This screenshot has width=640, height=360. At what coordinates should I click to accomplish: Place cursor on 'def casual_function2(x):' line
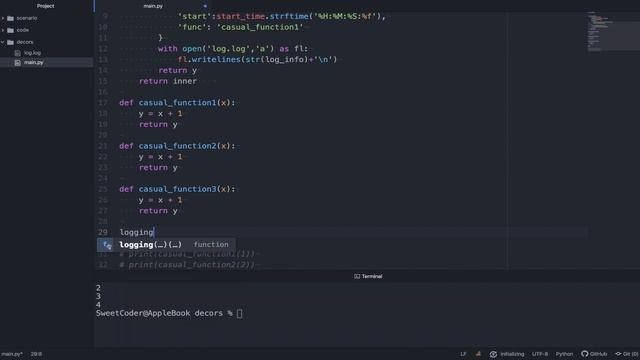tap(177, 146)
